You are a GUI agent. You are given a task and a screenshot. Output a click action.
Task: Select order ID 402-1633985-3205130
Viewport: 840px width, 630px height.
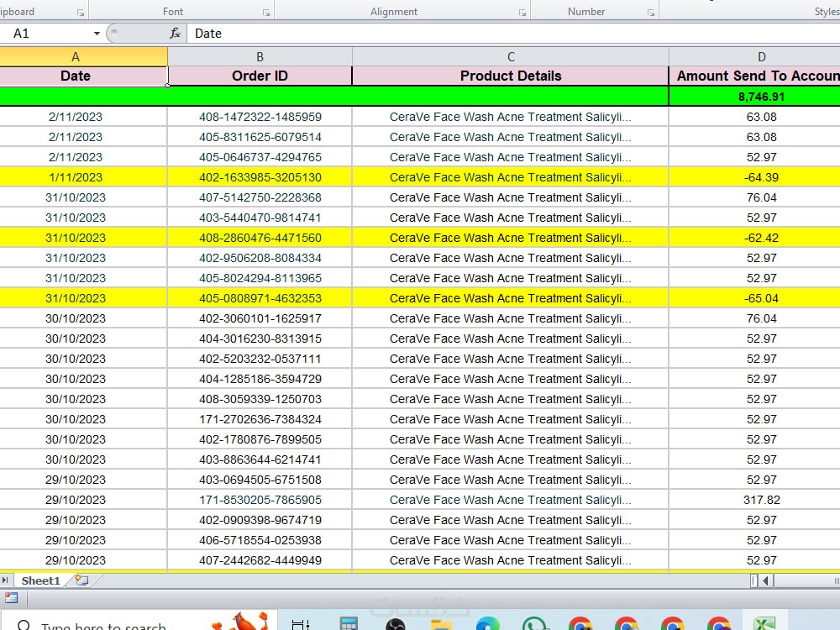[x=260, y=177]
